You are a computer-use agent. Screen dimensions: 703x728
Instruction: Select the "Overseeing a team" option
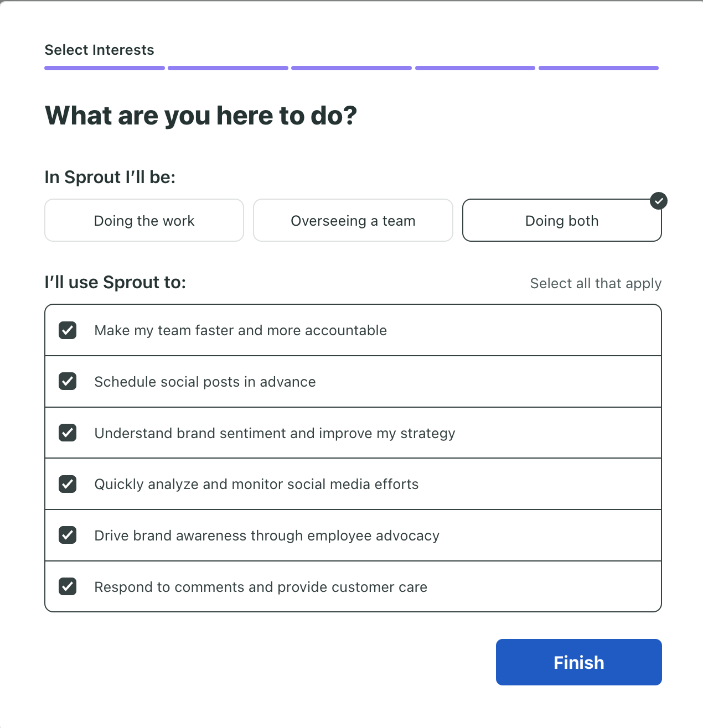point(353,220)
